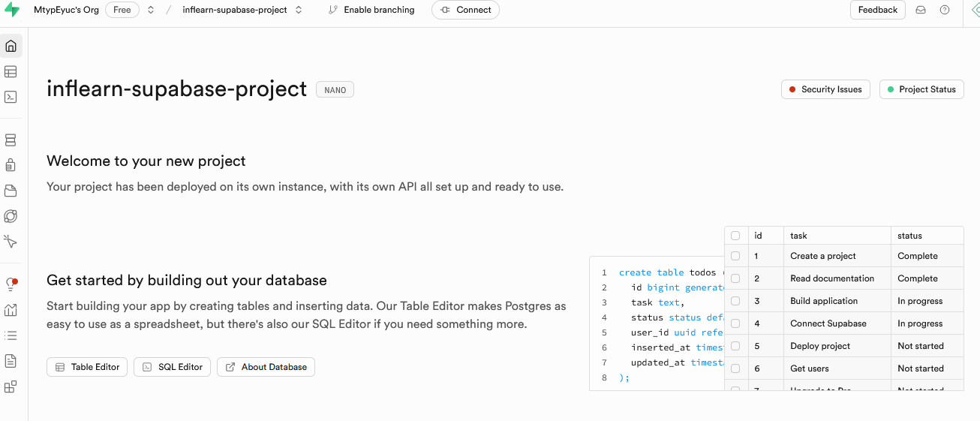Viewport: 980px width, 421px height.
Task: Select the Get users cell
Action: pyautogui.click(x=837, y=368)
